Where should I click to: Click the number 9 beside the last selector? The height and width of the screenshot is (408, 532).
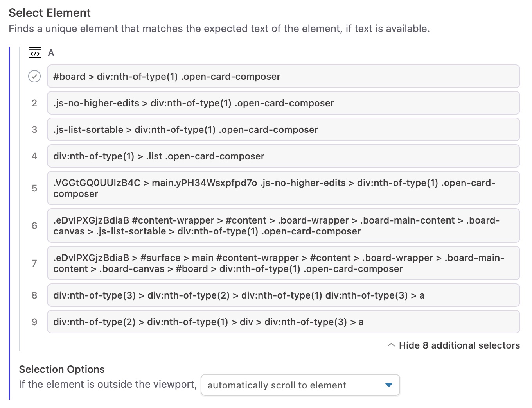pos(34,322)
